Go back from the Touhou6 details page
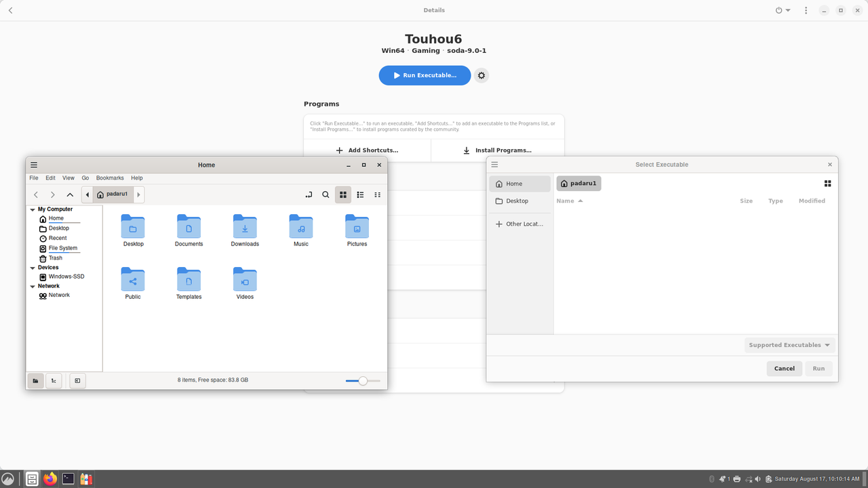Image resolution: width=868 pixels, height=488 pixels. pyautogui.click(x=10, y=10)
